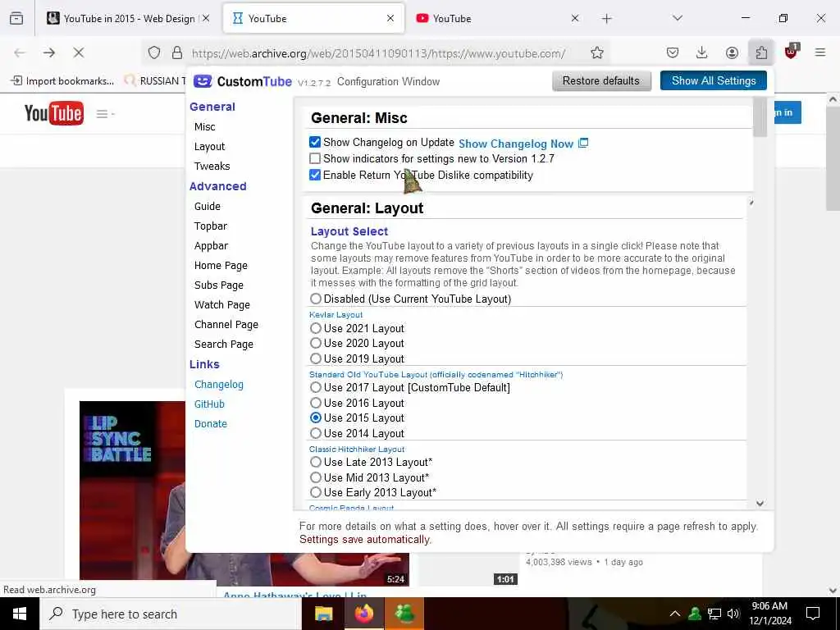
Task: Close the YouTube in 2015 tab
Action: [206, 18]
